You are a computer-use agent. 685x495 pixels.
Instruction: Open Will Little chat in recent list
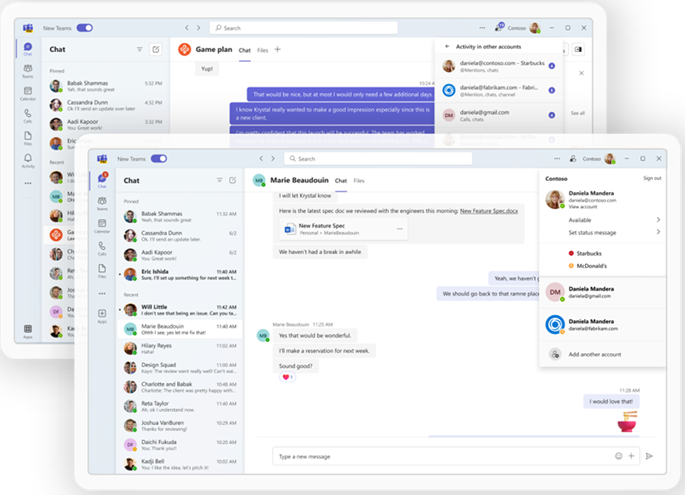point(180,310)
